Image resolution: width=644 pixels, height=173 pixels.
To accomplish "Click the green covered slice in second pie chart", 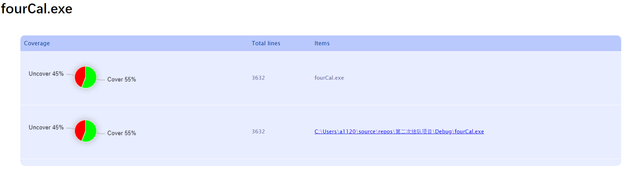I will [x=91, y=131].
